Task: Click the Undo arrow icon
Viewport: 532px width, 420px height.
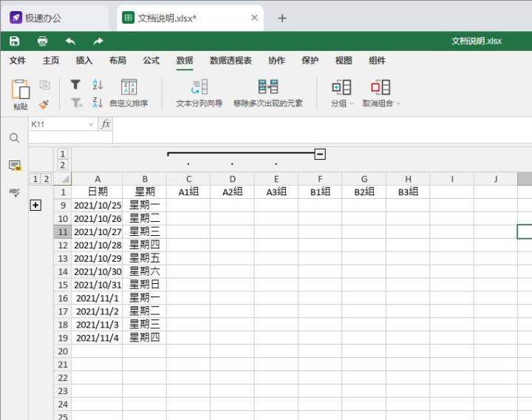Action: [x=70, y=41]
